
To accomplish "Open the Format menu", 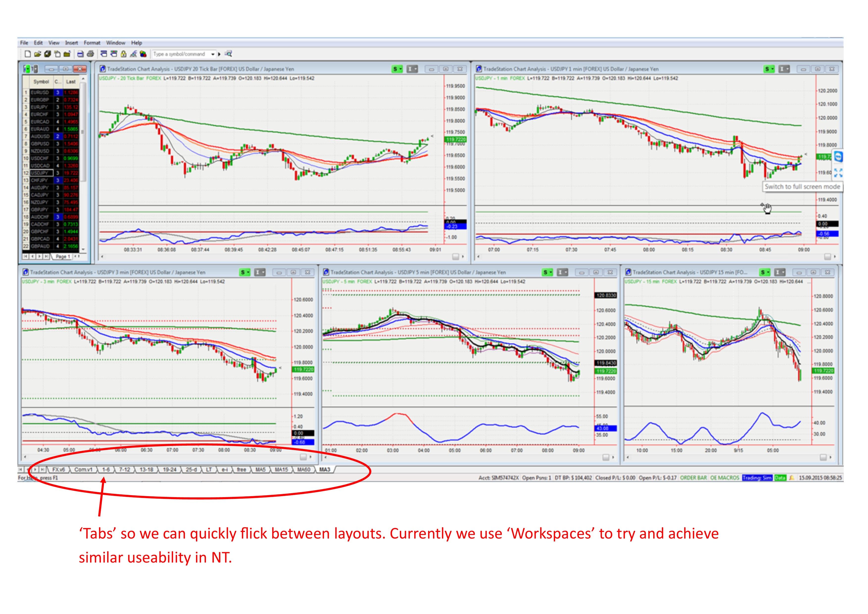I will point(92,43).
